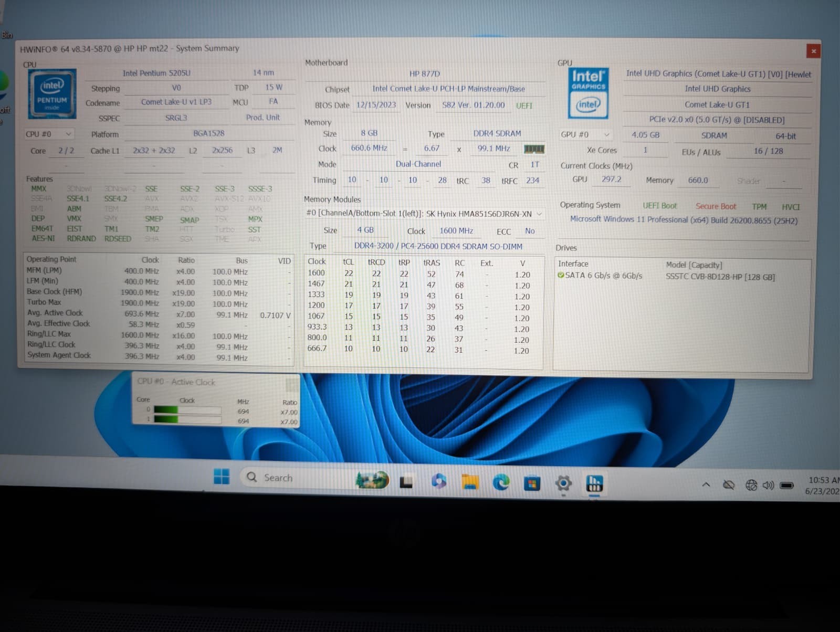Open the Windows Start menu
Viewport: 840px width, 632px height.
pyautogui.click(x=222, y=477)
